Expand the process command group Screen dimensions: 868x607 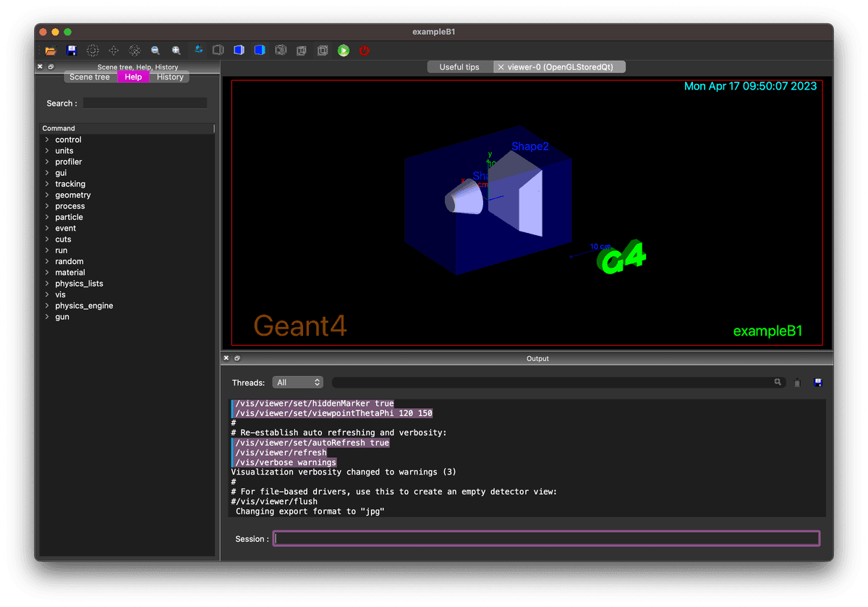(x=47, y=206)
